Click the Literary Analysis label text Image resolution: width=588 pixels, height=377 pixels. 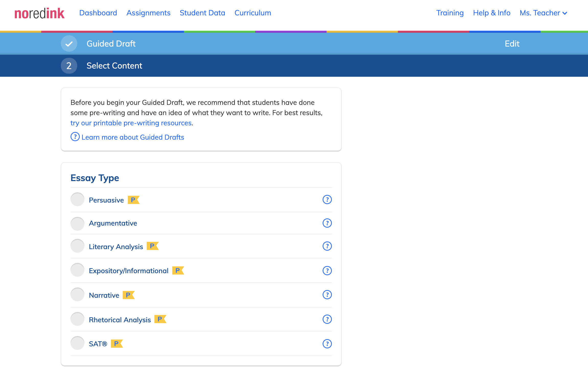pos(116,247)
